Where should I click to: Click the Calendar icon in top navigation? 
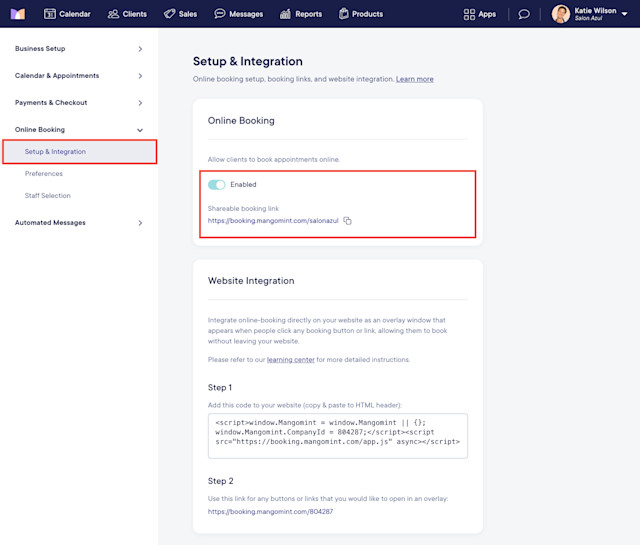[50, 14]
